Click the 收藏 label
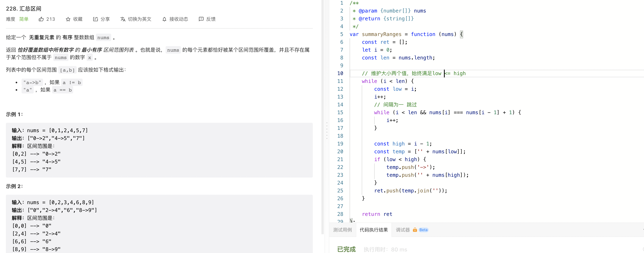Screen dimensions: 644x253 [78, 19]
